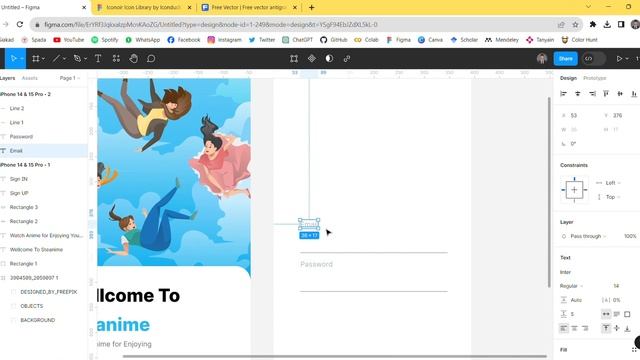The width and height of the screenshot is (640, 360).
Task: Click Align right icon
Action: tap(592, 94)
